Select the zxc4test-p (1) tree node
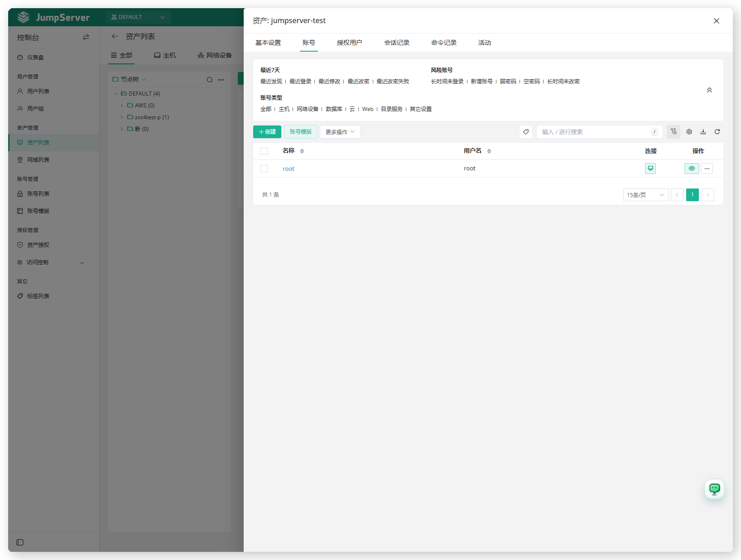 coord(152,117)
